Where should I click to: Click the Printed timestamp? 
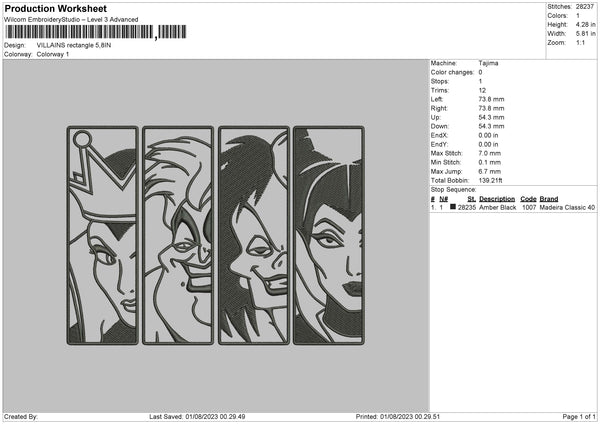(398, 417)
